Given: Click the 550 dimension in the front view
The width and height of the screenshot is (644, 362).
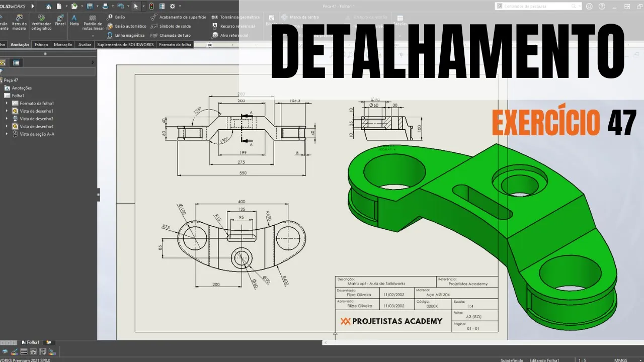Looking at the screenshot, I should click(243, 173).
